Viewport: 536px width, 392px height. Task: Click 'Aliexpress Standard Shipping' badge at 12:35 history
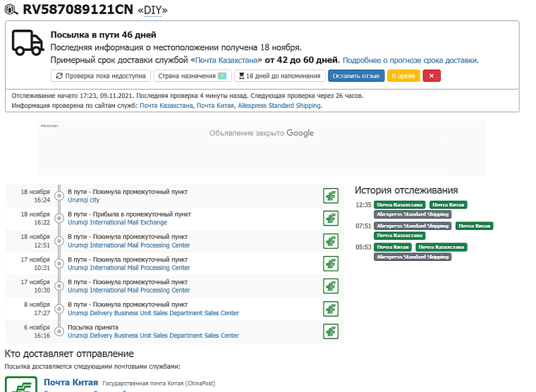click(x=413, y=214)
